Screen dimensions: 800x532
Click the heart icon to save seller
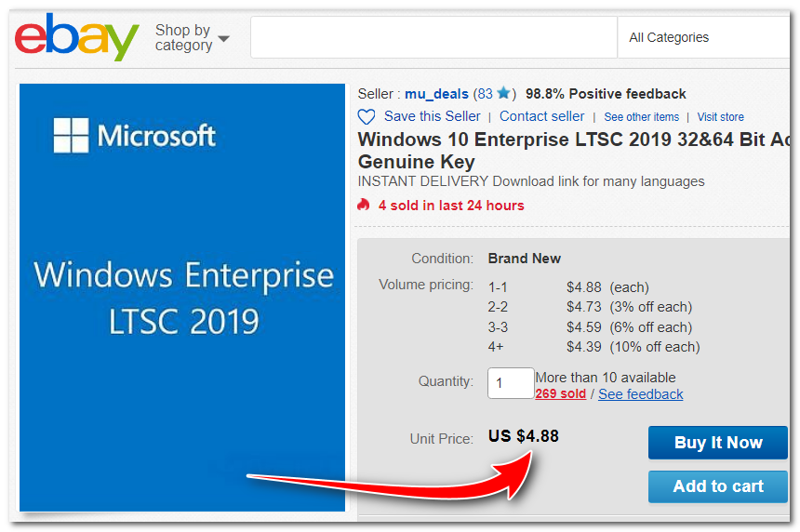click(367, 117)
